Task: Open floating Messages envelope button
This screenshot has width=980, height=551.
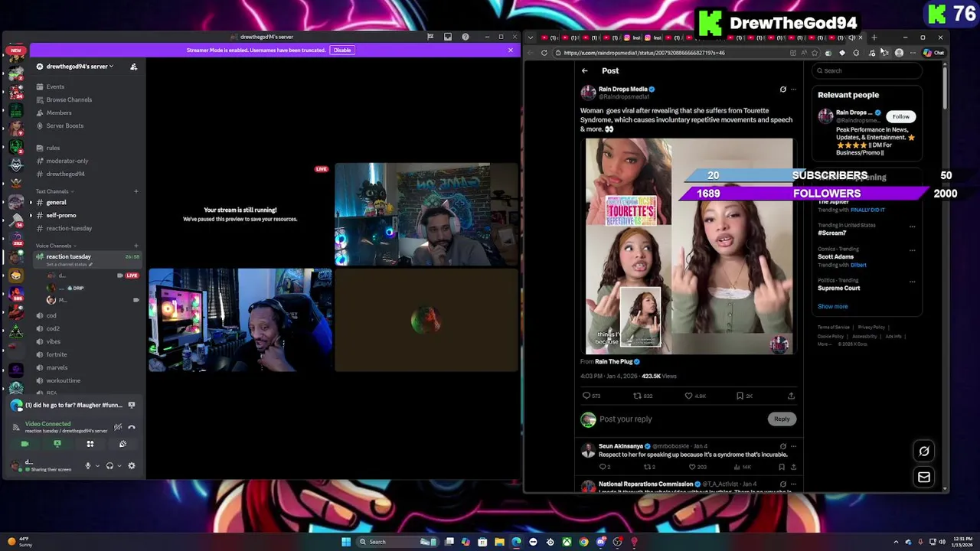Action: pos(924,478)
